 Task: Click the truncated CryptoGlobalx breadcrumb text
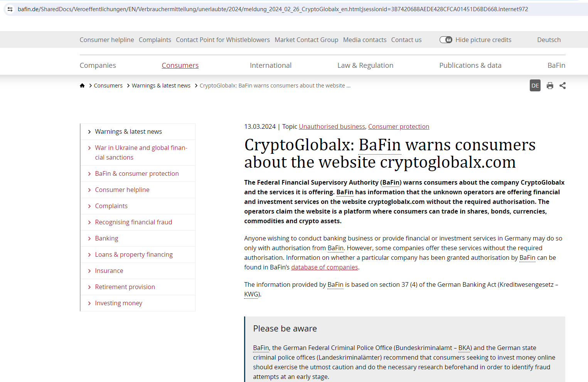click(x=275, y=86)
